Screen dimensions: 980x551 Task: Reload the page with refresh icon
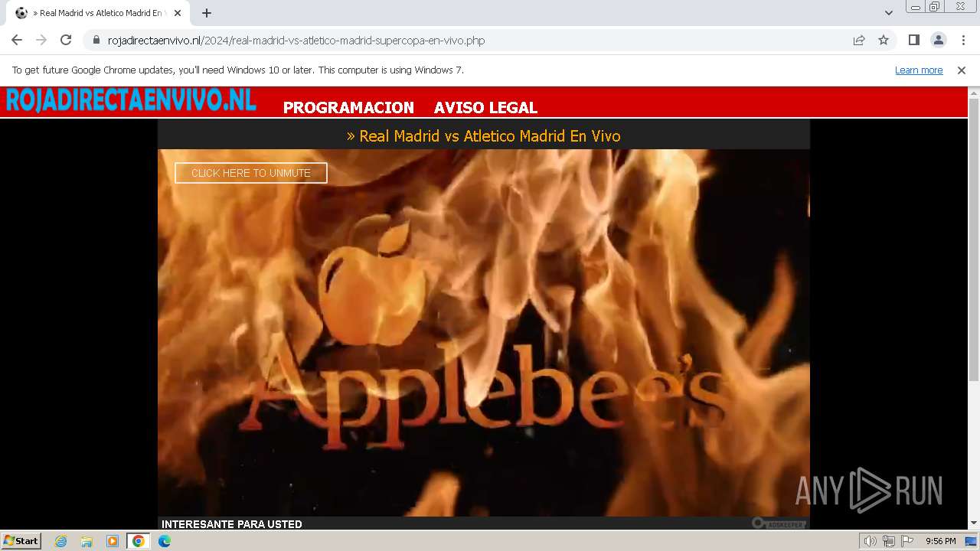click(66, 41)
